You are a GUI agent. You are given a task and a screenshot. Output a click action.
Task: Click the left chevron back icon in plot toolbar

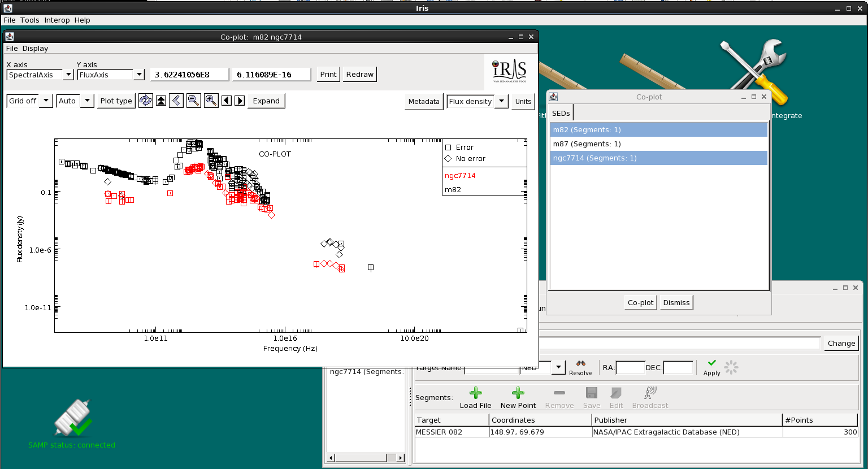[176, 101]
